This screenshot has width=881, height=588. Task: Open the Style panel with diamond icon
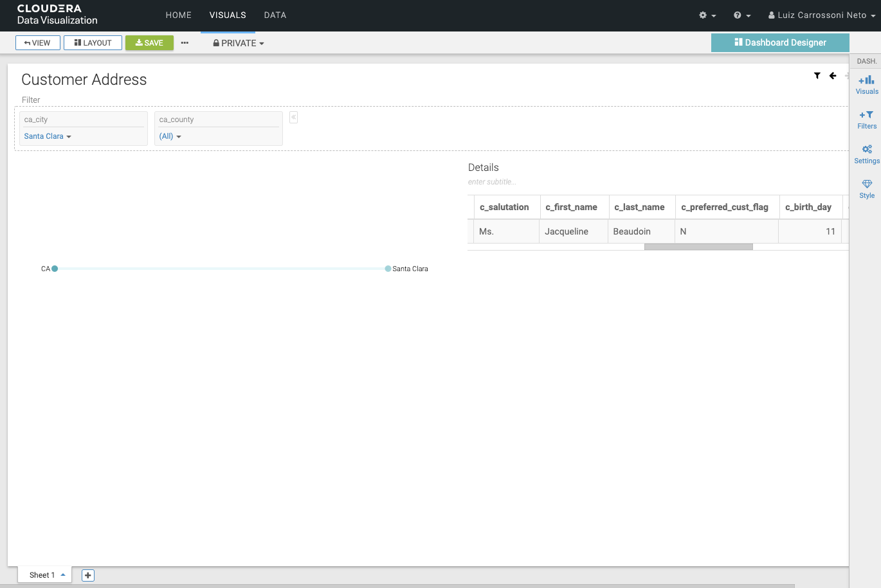click(x=866, y=189)
